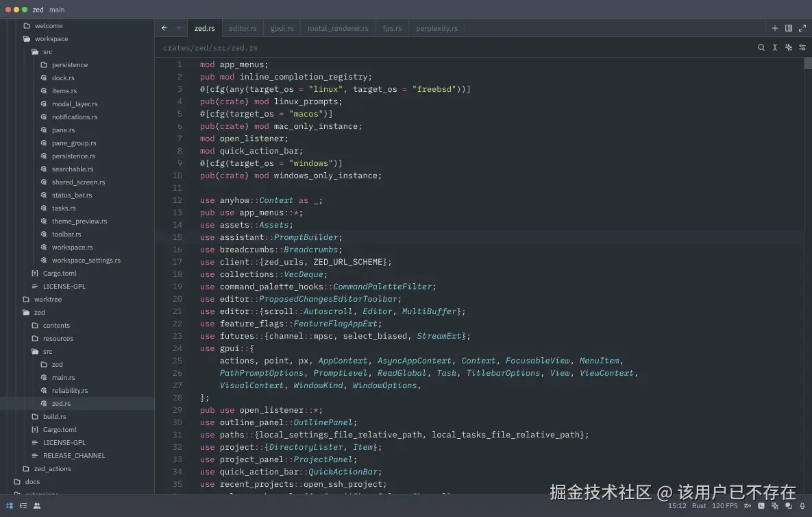Image resolution: width=812 pixels, height=517 pixels.
Task: Expand the worktree folder
Action: pos(77,300)
